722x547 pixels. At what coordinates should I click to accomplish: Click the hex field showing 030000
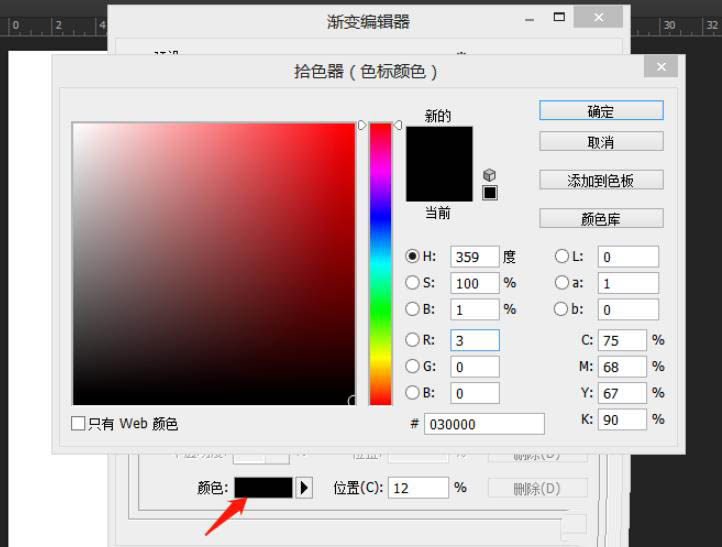click(484, 424)
